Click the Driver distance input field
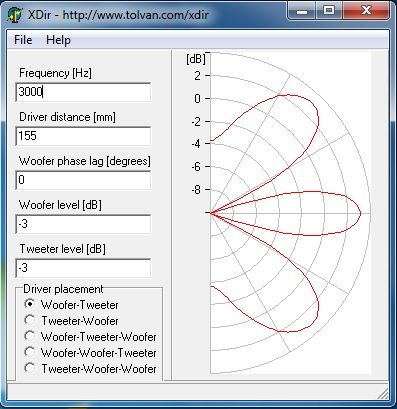Viewport: 397px width, 409px height. click(83, 136)
